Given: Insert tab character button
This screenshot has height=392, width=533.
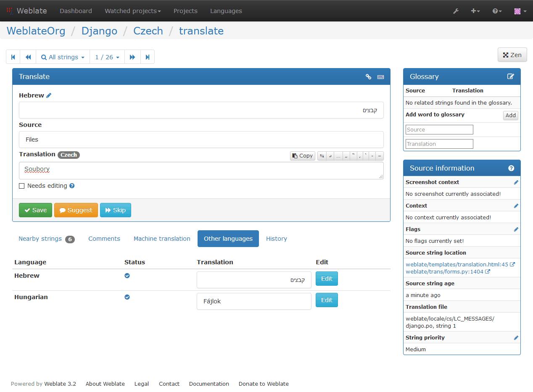Looking at the screenshot, I should 322,155.
